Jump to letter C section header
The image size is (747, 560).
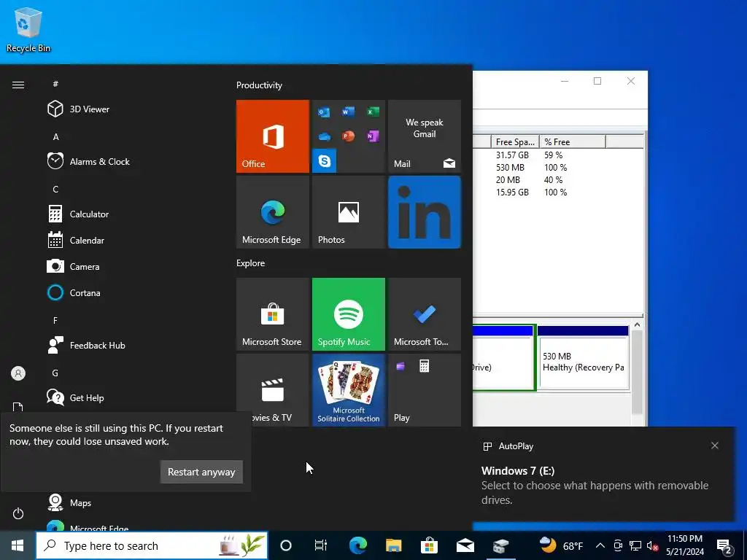tap(55, 190)
